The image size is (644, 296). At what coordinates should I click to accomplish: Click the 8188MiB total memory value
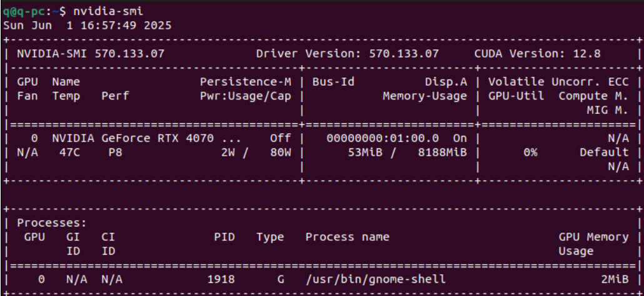[442, 152]
